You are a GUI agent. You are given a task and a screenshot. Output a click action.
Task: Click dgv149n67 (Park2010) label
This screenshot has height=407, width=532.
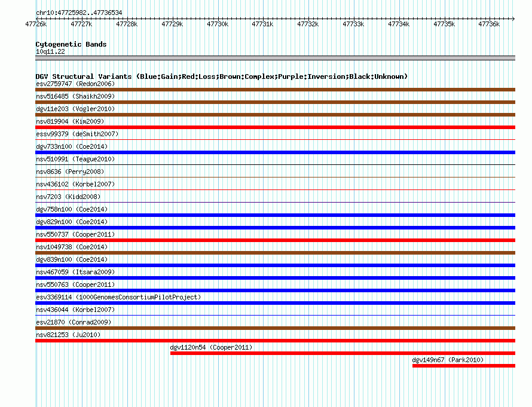[448, 360]
